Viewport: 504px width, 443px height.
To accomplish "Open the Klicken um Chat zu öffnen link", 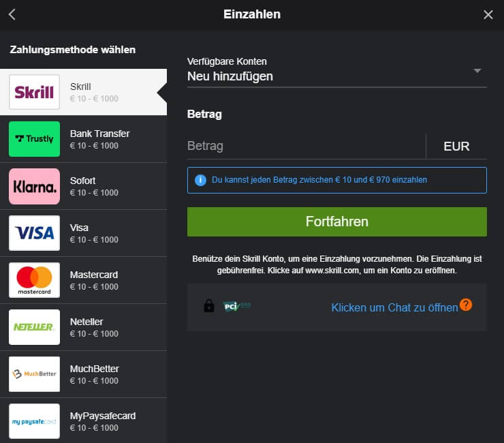I will (395, 307).
